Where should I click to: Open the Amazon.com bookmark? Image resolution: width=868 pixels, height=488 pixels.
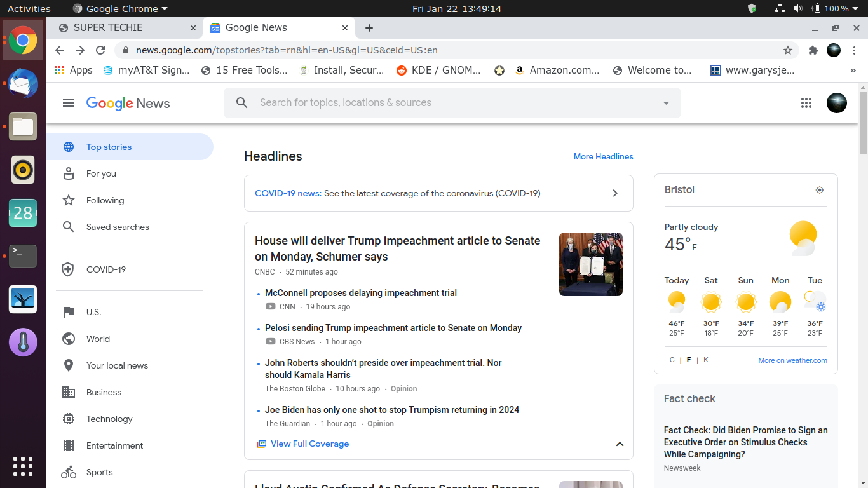coord(557,71)
